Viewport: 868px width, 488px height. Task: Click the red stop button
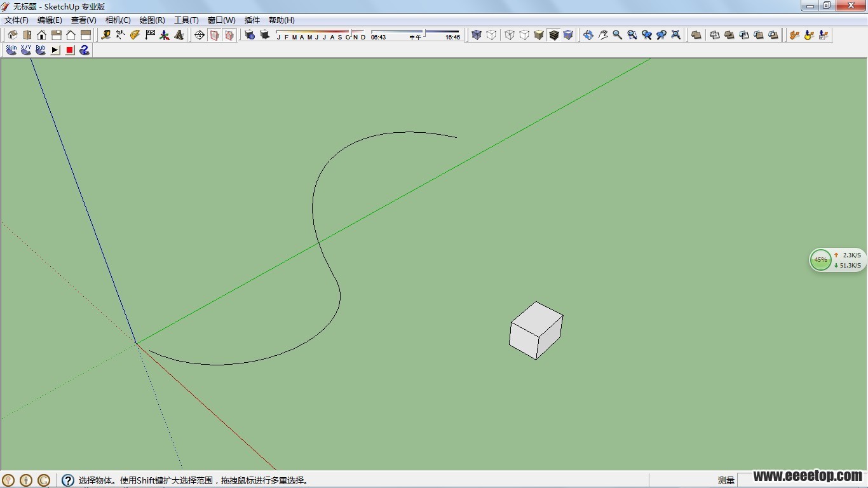(70, 50)
